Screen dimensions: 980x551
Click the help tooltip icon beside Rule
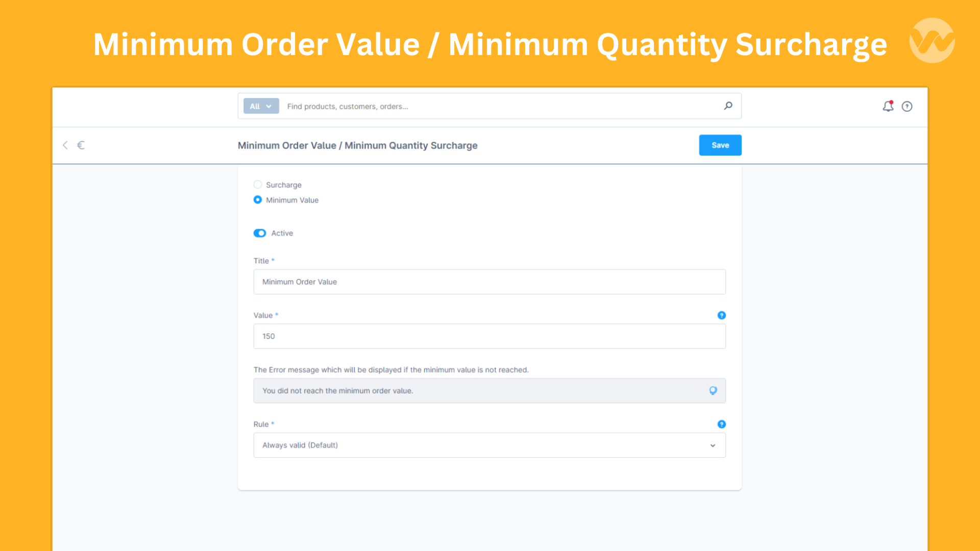721,424
